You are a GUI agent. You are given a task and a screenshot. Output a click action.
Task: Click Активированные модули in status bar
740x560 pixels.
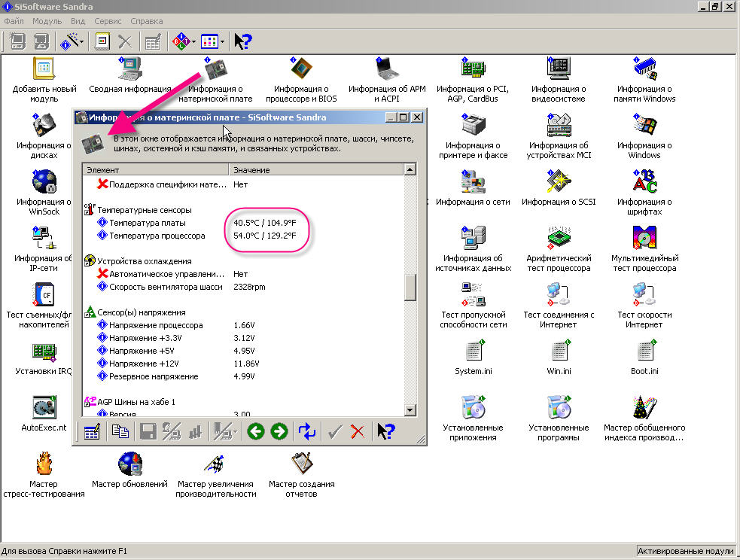(x=686, y=551)
